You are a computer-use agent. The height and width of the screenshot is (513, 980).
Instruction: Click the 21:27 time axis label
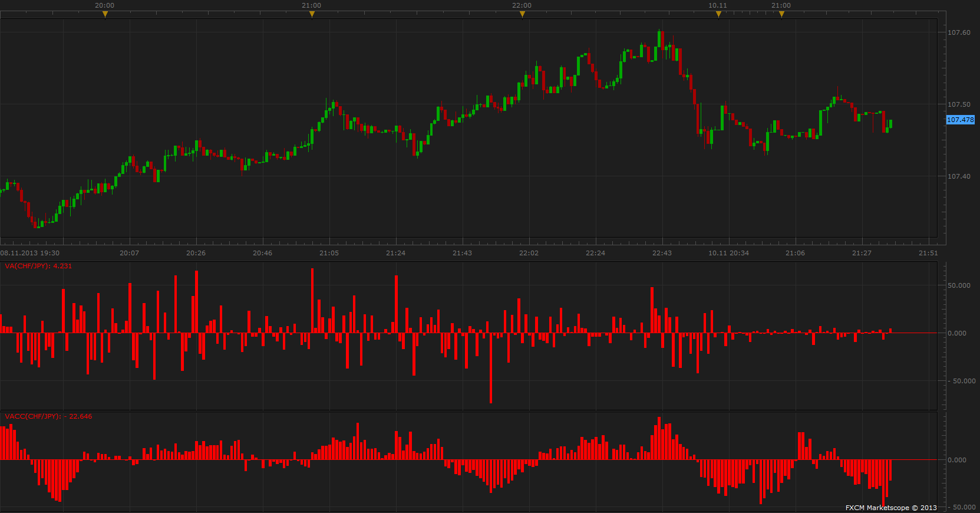pyautogui.click(x=862, y=253)
